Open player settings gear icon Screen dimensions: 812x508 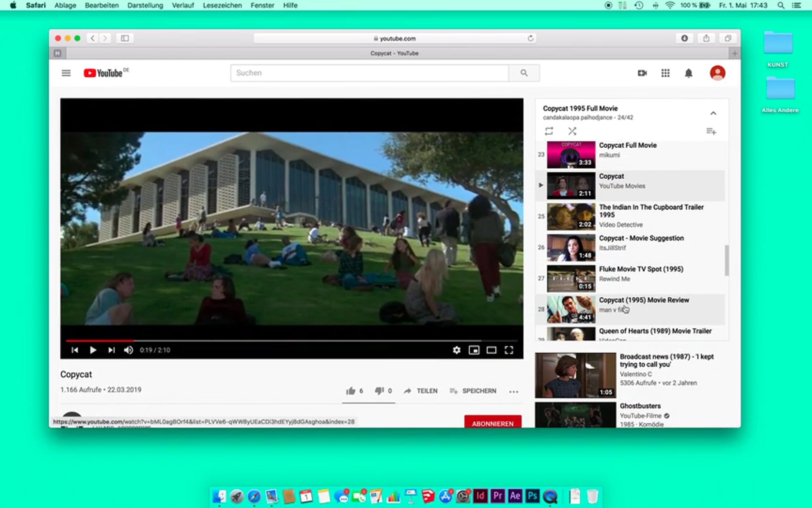[x=456, y=350]
